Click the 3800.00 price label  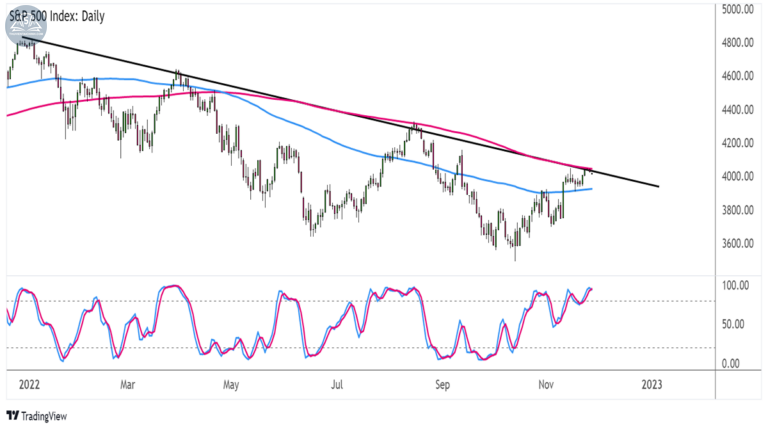(x=738, y=210)
